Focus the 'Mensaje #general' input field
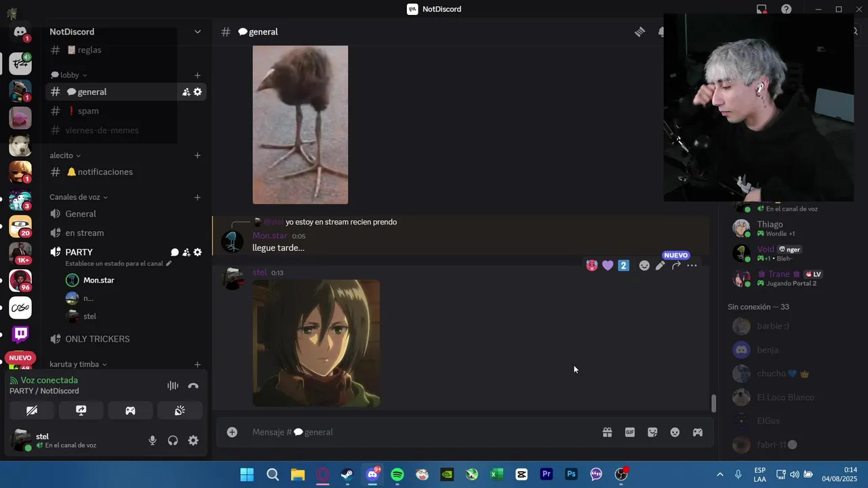The width and height of the screenshot is (868, 488). (x=420, y=432)
